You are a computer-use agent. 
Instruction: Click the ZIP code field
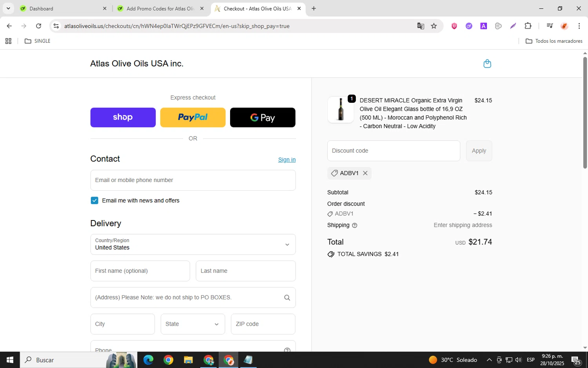point(263,324)
